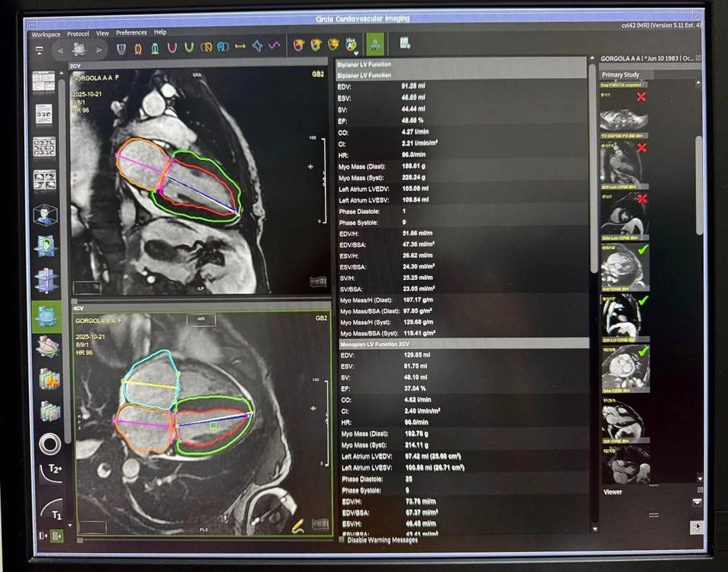Toggle the red X on Sag FIESTA series

pyautogui.click(x=642, y=98)
